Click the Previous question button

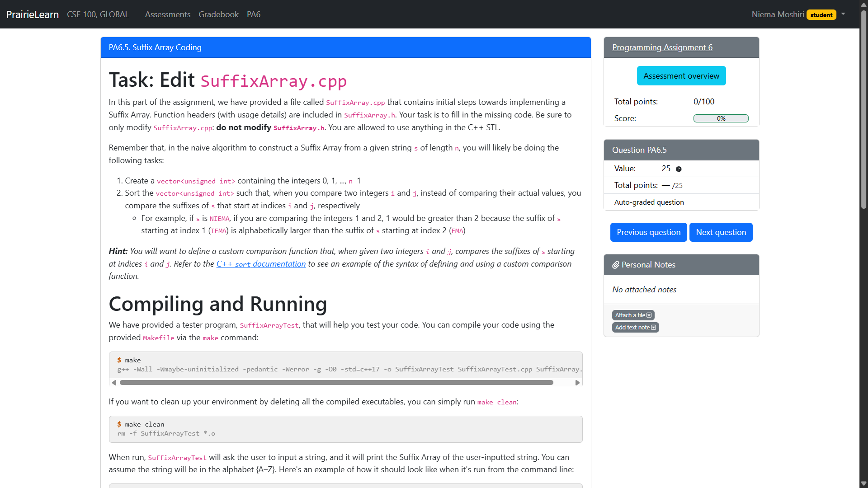(x=648, y=232)
